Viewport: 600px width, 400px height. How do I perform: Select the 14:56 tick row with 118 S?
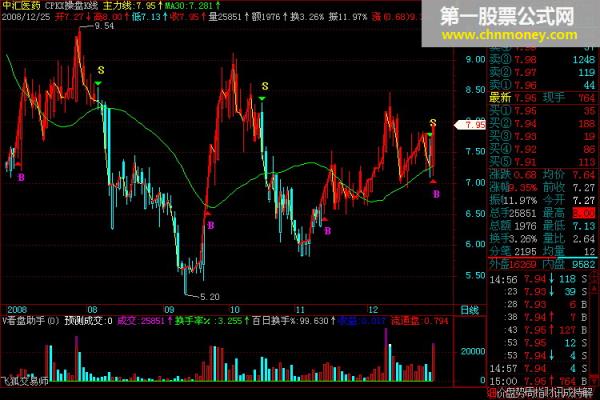[x=538, y=279]
